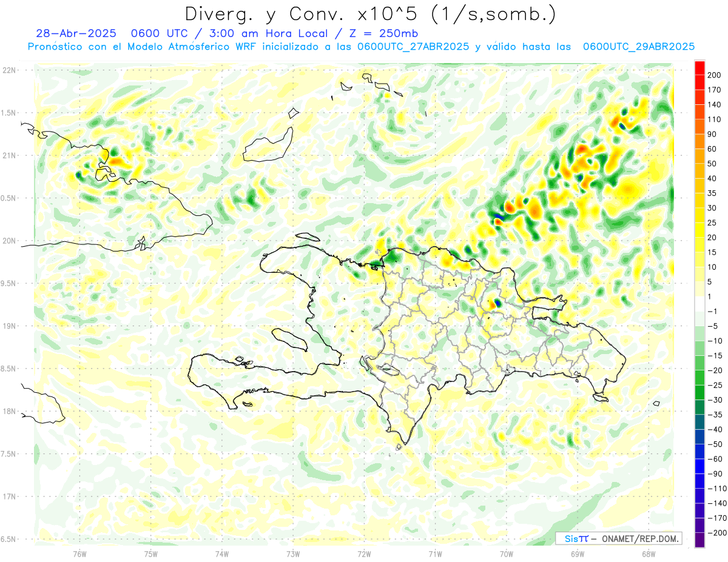Click the colorbar label "-25"
This screenshot has height=562, width=728.
[716, 385]
